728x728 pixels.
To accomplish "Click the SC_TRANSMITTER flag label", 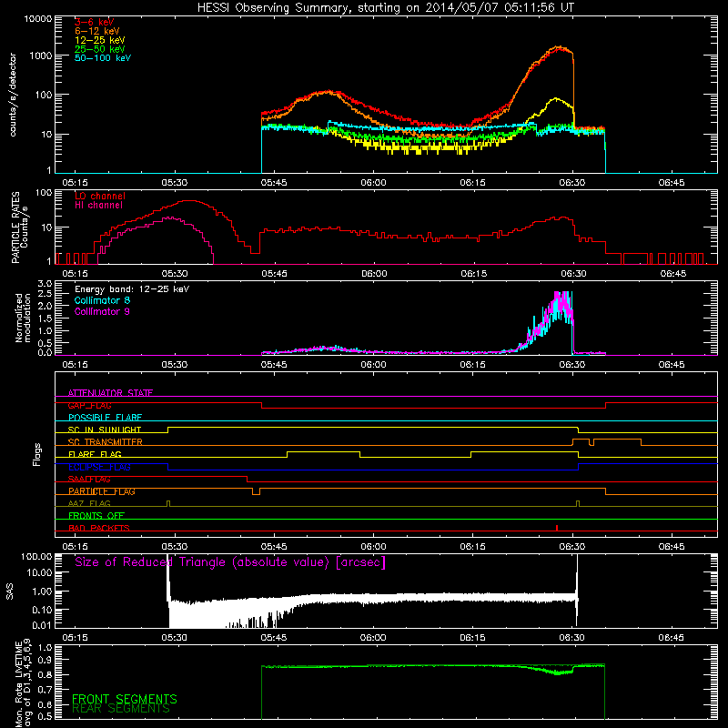I will [105, 442].
